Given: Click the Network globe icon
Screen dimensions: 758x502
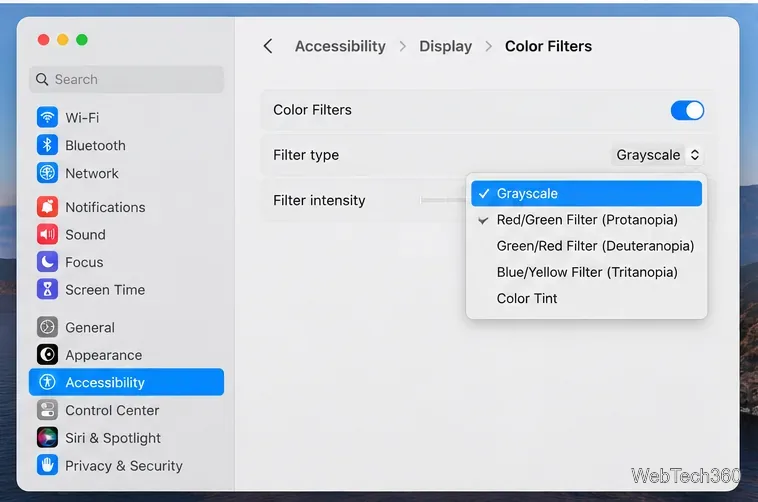Looking at the screenshot, I should pyautogui.click(x=47, y=173).
